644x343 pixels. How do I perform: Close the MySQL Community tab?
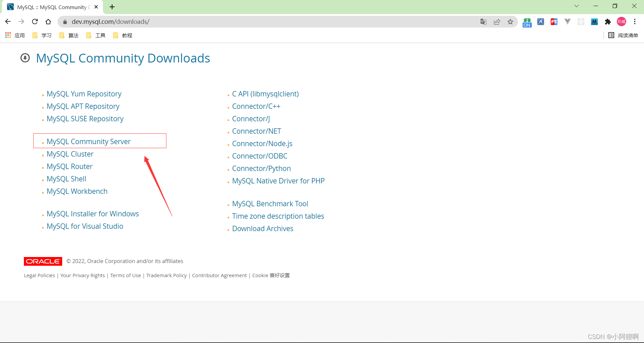pyautogui.click(x=96, y=7)
